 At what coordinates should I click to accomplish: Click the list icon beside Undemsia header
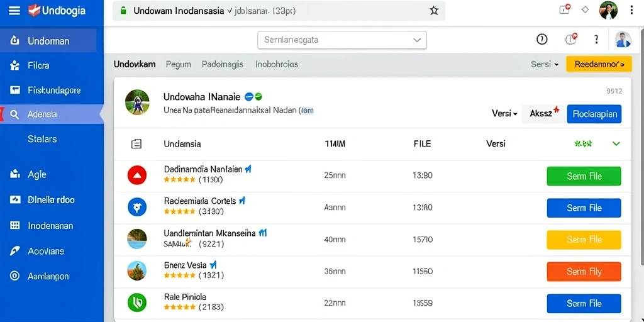click(x=136, y=144)
